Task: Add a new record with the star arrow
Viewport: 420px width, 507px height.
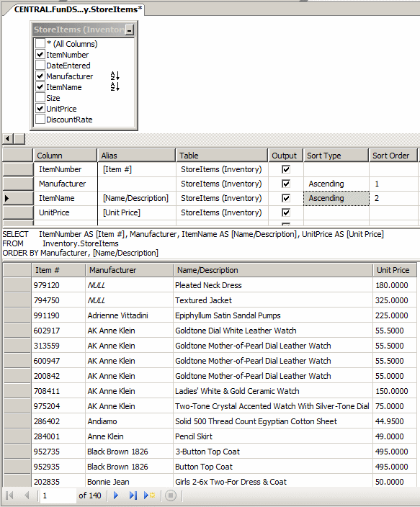Action: [x=150, y=495]
